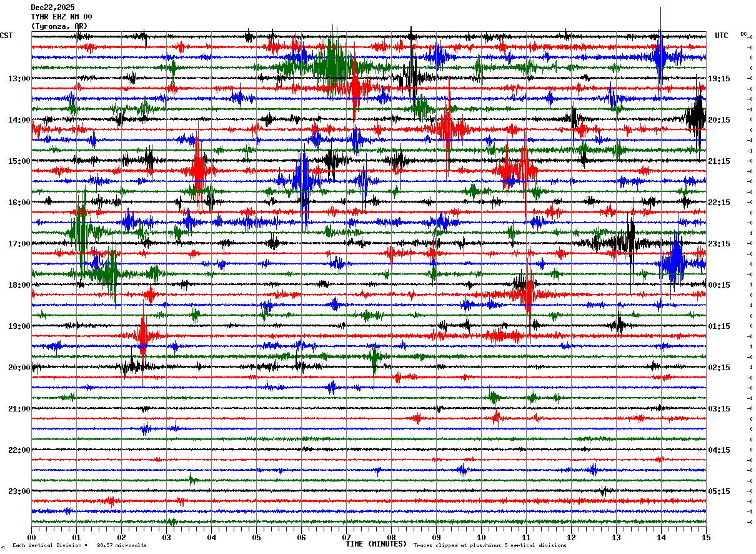This screenshot has height=554, width=756.
Task: Click the location label (Tyronza, AR)
Action: tap(59, 26)
